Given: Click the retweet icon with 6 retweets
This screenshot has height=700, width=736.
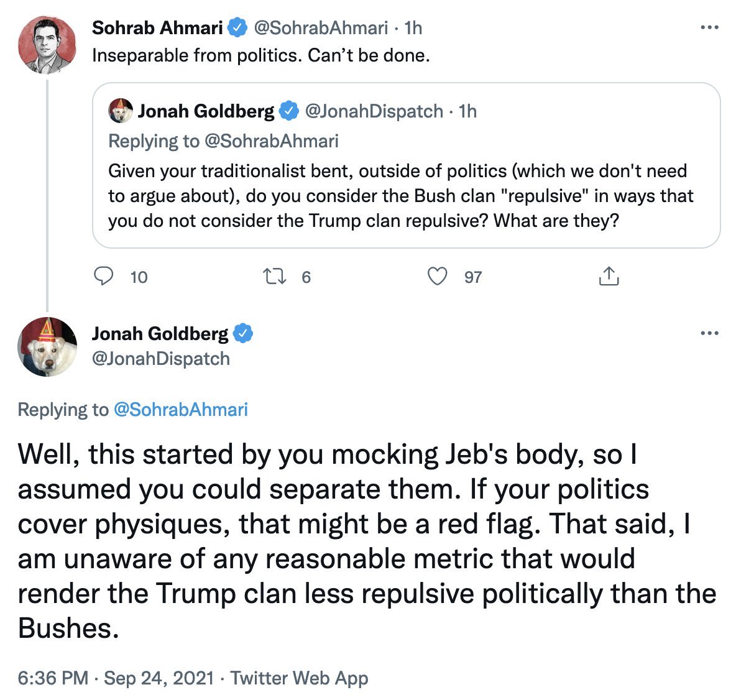Looking at the screenshot, I should (x=275, y=276).
